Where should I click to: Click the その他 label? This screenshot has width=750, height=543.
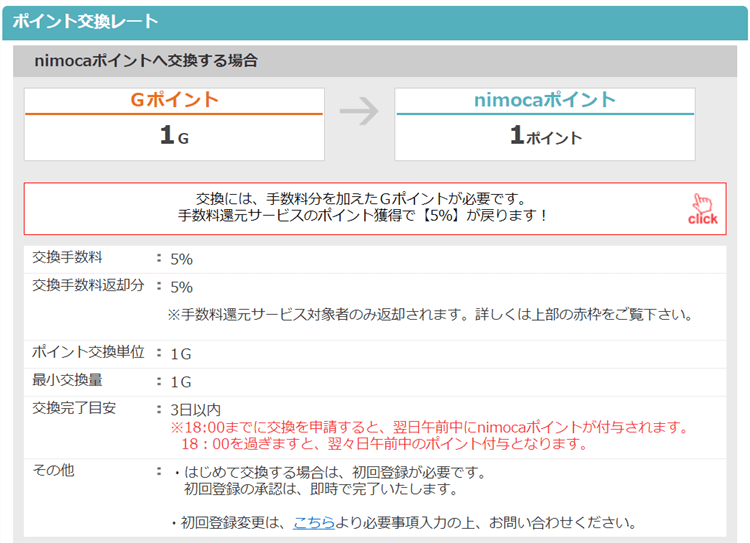(x=53, y=470)
